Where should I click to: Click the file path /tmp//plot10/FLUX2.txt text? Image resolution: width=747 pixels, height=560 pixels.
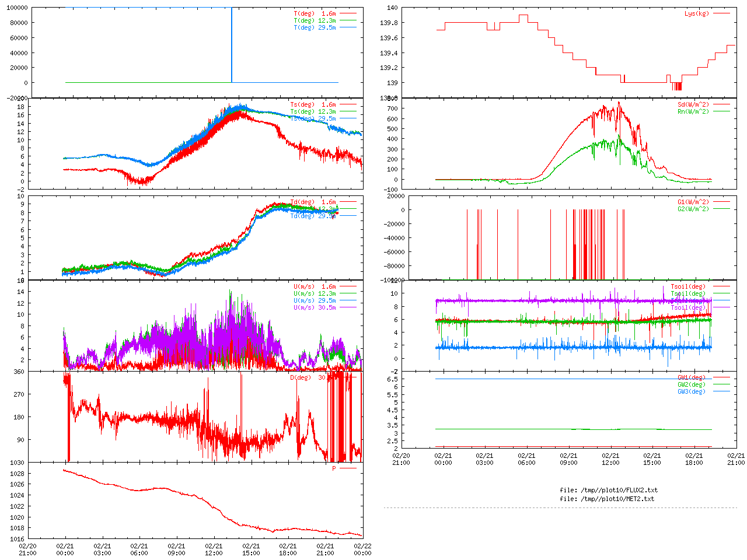[609, 490]
